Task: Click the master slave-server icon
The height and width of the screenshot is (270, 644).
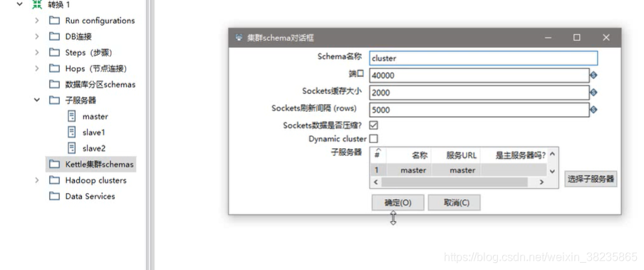Action: [x=71, y=116]
